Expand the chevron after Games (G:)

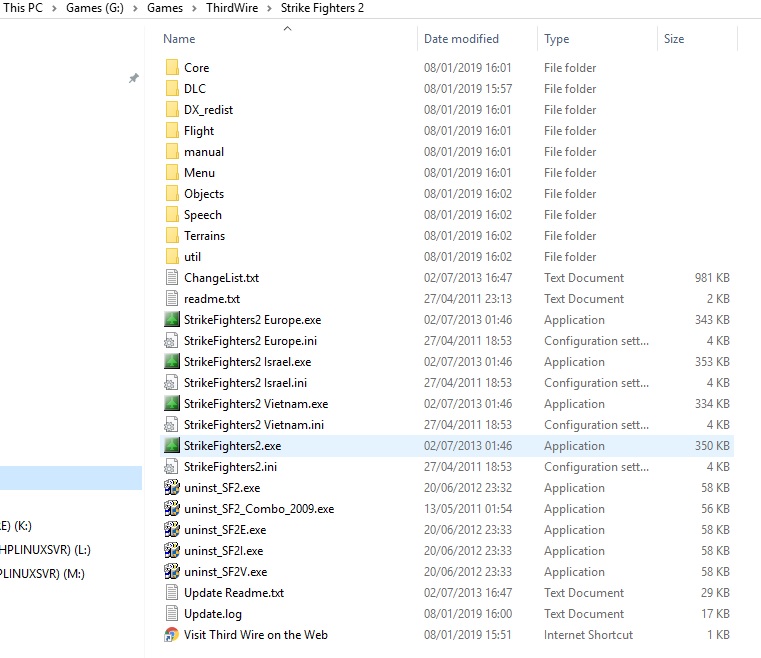135,8
